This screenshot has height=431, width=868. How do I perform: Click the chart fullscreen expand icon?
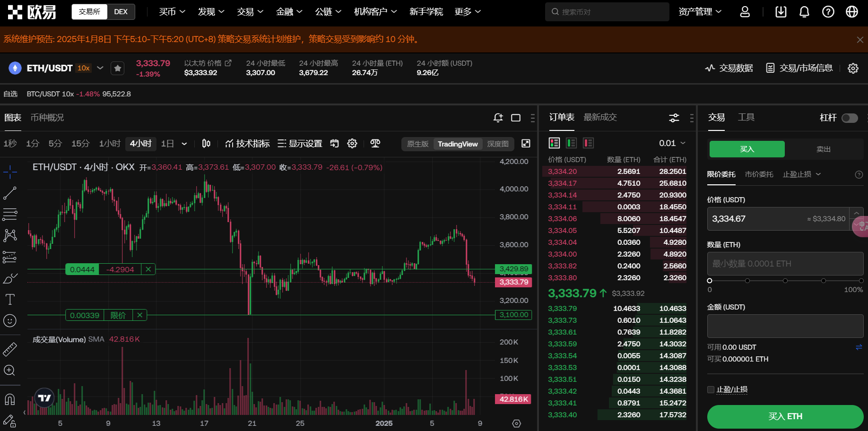526,144
